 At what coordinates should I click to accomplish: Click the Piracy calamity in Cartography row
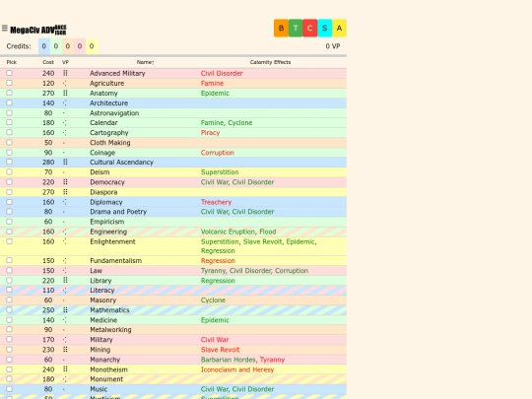[x=210, y=133]
